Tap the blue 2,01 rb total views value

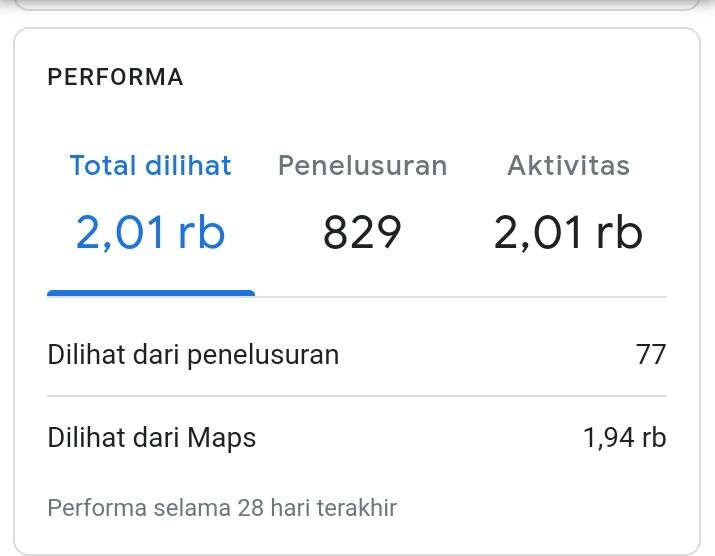click(150, 233)
